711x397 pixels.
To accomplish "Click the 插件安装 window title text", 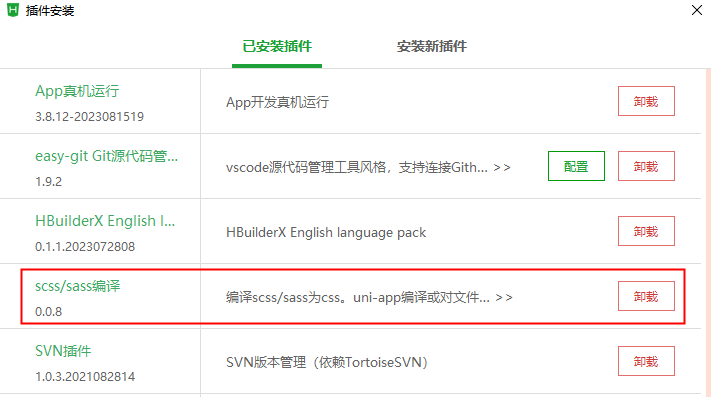I will (x=50, y=10).
